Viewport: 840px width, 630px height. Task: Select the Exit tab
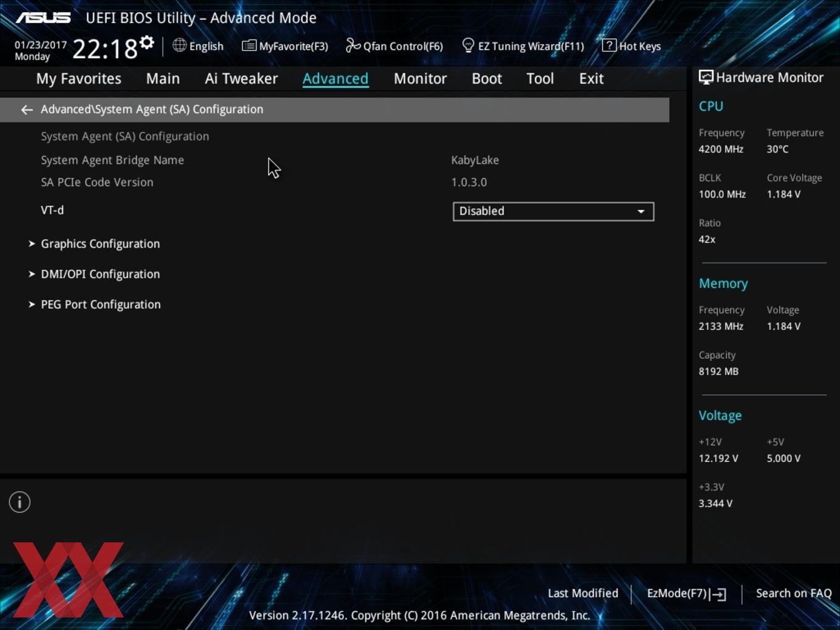pos(591,79)
